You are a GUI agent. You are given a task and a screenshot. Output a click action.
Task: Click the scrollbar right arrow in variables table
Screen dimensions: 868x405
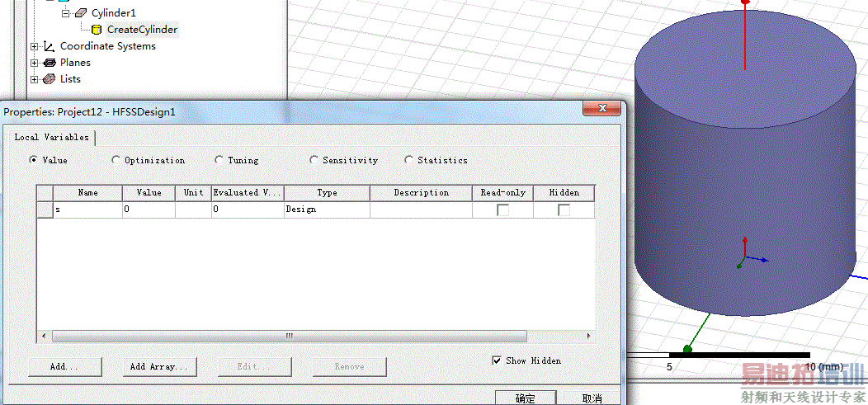coord(589,336)
